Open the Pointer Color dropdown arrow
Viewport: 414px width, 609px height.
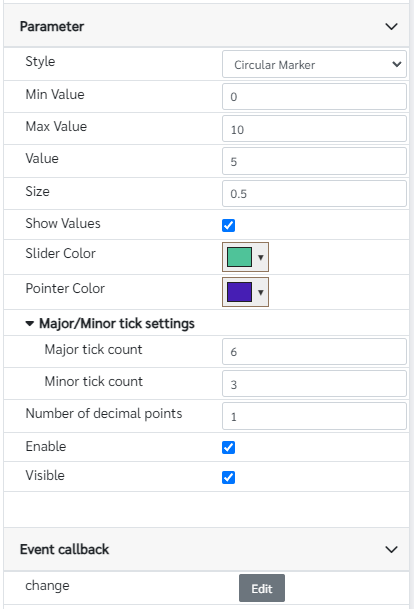coord(261,292)
